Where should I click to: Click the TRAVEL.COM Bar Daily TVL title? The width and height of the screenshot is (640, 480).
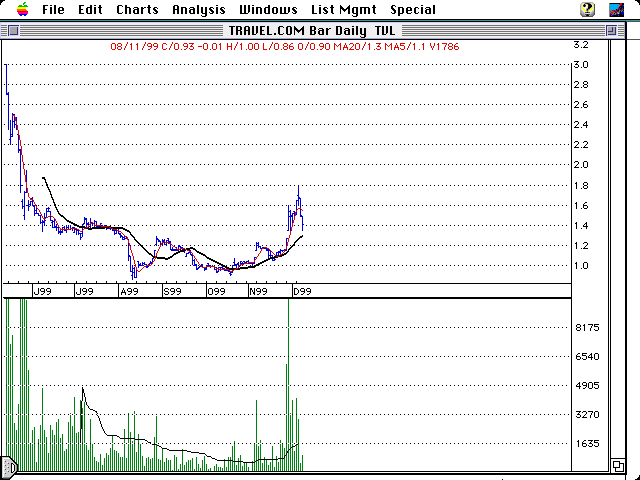pos(312,31)
